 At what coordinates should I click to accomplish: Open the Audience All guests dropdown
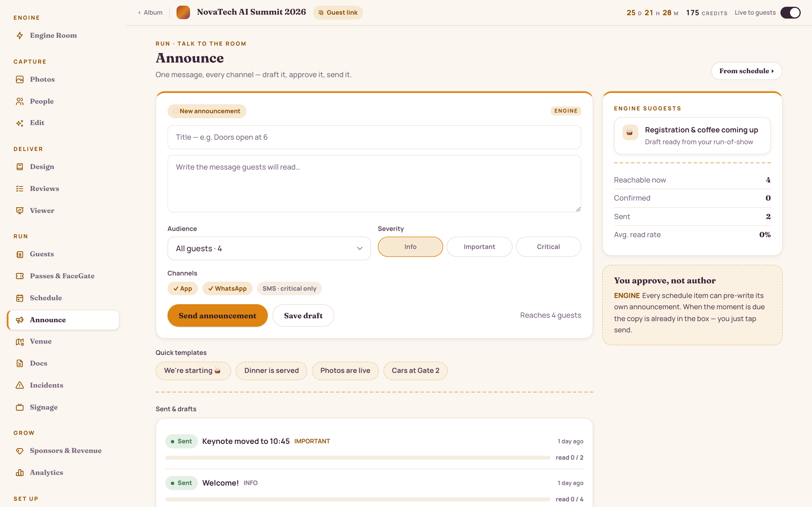tap(269, 248)
